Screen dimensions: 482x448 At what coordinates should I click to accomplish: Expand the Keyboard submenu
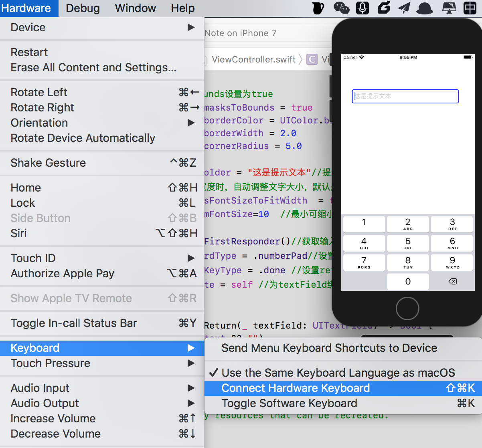pos(102,348)
